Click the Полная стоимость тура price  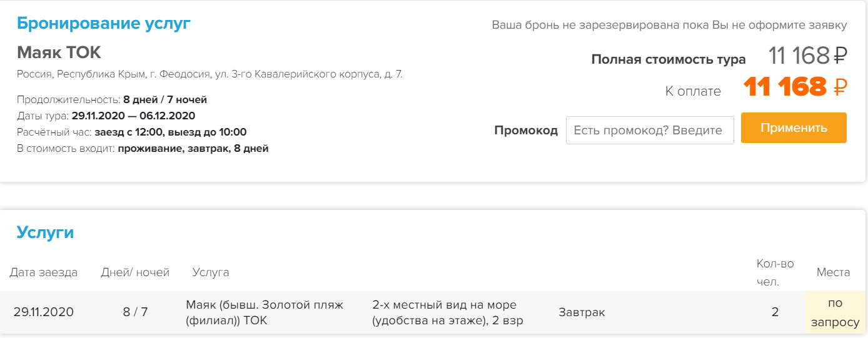pos(807,56)
